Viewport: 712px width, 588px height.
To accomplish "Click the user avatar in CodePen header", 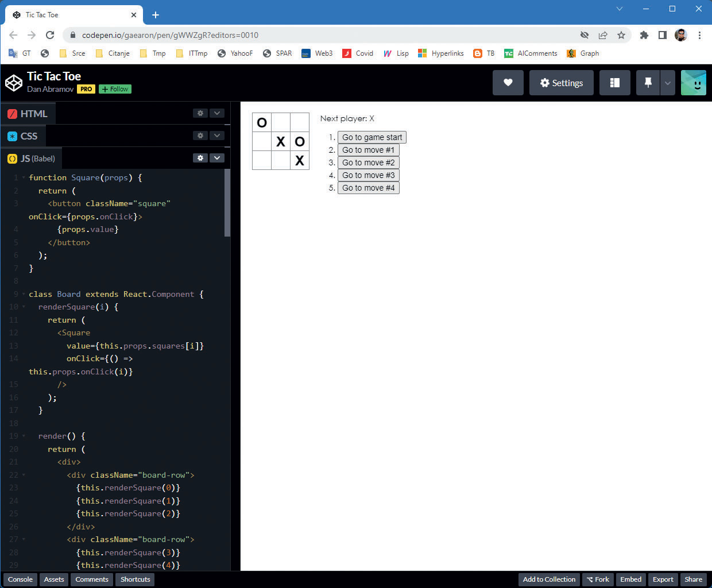I will pyautogui.click(x=693, y=83).
